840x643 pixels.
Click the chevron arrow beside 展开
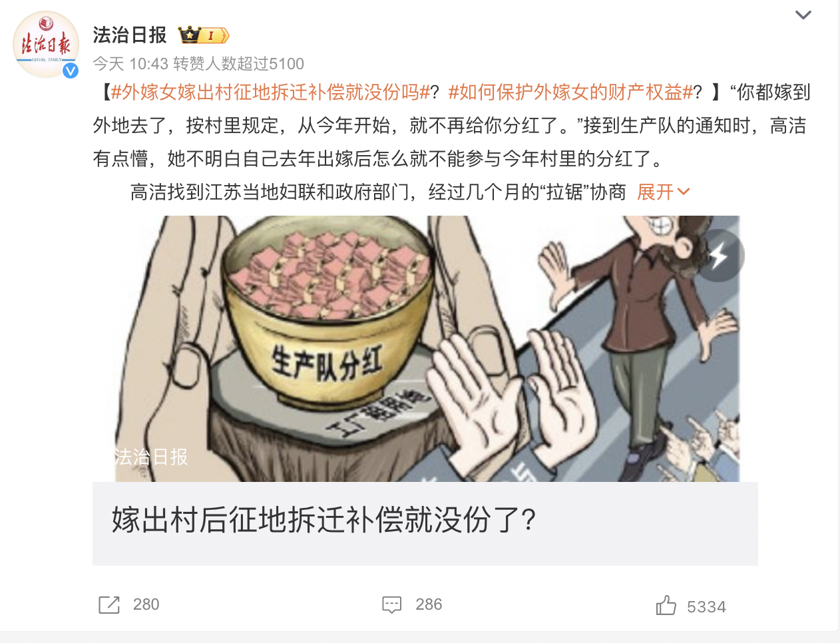point(683,192)
